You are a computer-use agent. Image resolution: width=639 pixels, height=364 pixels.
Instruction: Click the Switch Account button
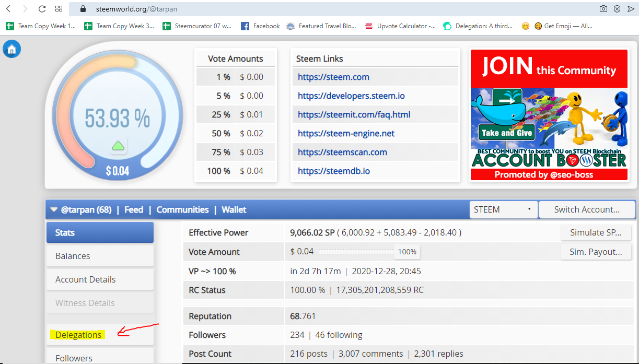tap(587, 210)
